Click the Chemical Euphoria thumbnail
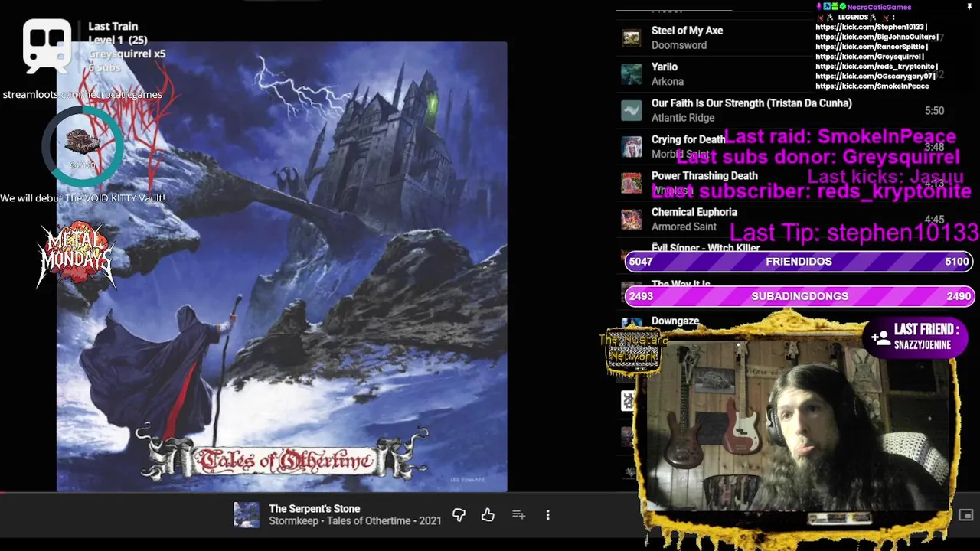 click(x=631, y=220)
